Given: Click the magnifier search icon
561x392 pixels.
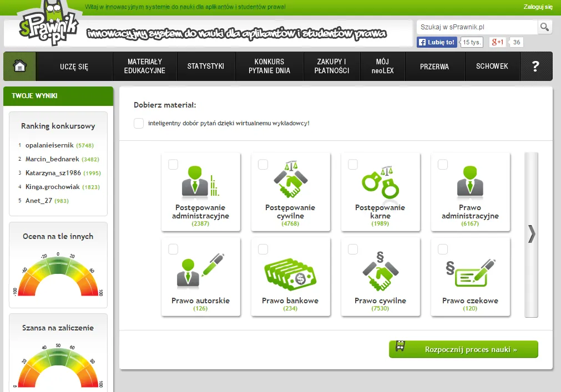Looking at the screenshot, I should (544, 27).
